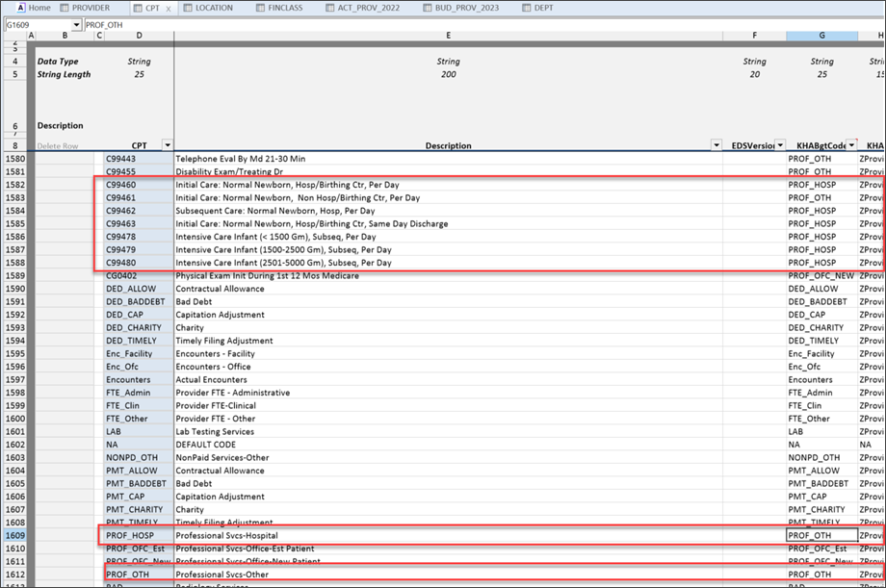Open the CPT column filter dropdown
Screen dimensions: 886x588
(167, 145)
